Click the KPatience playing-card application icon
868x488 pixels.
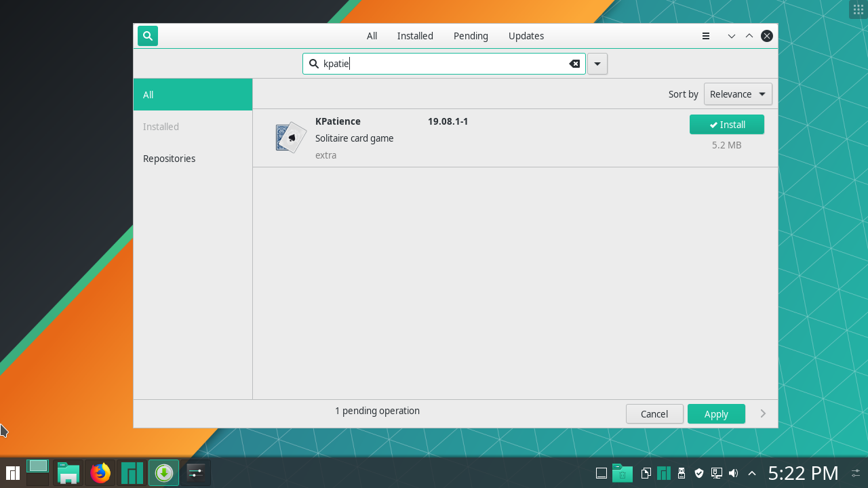(x=290, y=137)
